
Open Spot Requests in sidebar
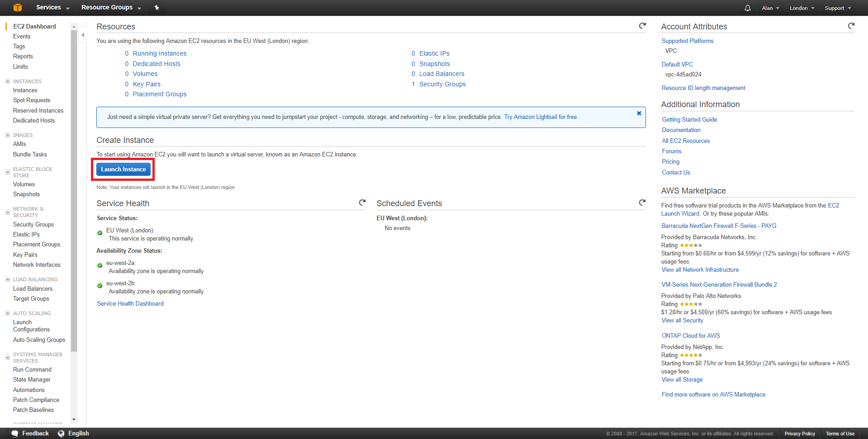point(32,100)
